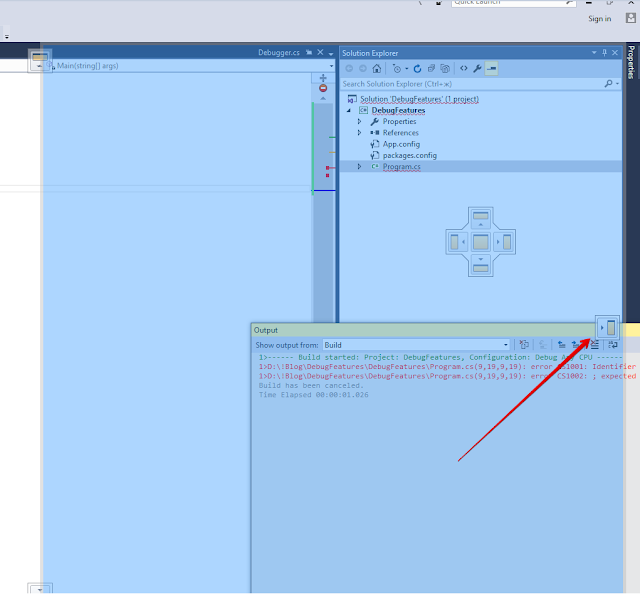Click the dock-to-right guide in center diamond
The width and height of the screenshot is (640, 594).
[504, 242]
